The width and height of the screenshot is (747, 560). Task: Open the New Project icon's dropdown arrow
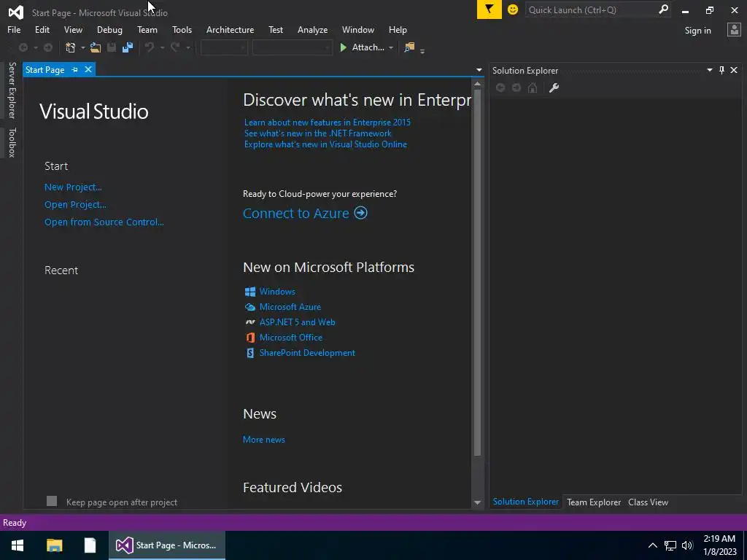[x=83, y=47]
